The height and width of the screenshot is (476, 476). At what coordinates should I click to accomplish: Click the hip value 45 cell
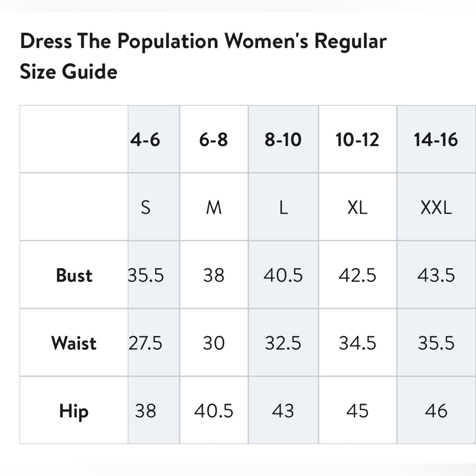tap(357, 410)
